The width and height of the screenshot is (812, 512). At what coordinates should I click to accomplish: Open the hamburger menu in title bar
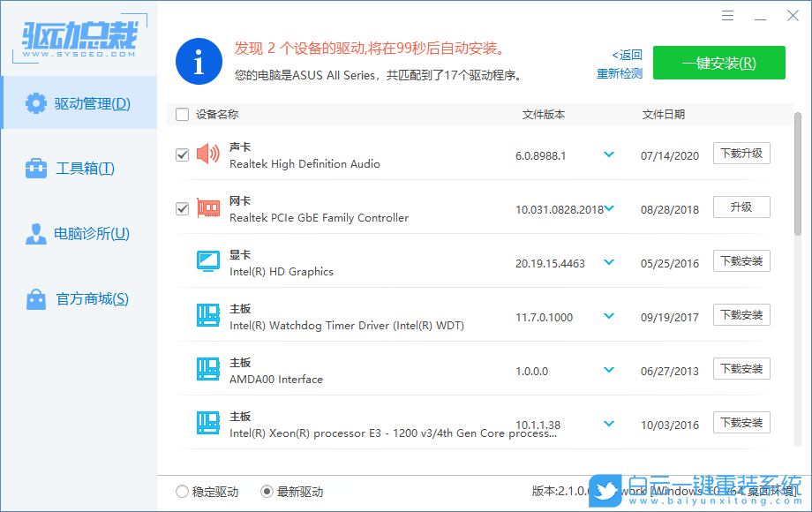point(727,16)
